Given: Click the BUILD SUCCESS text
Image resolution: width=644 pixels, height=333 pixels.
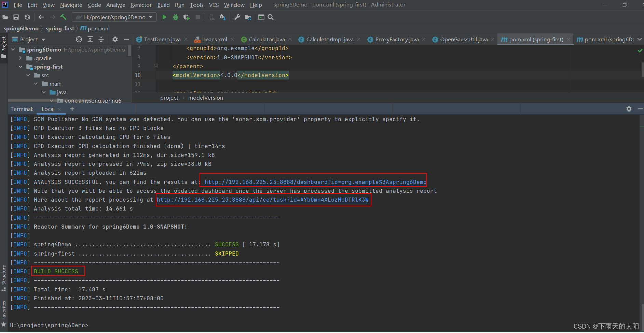Looking at the screenshot, I should [x=56, y=271].
